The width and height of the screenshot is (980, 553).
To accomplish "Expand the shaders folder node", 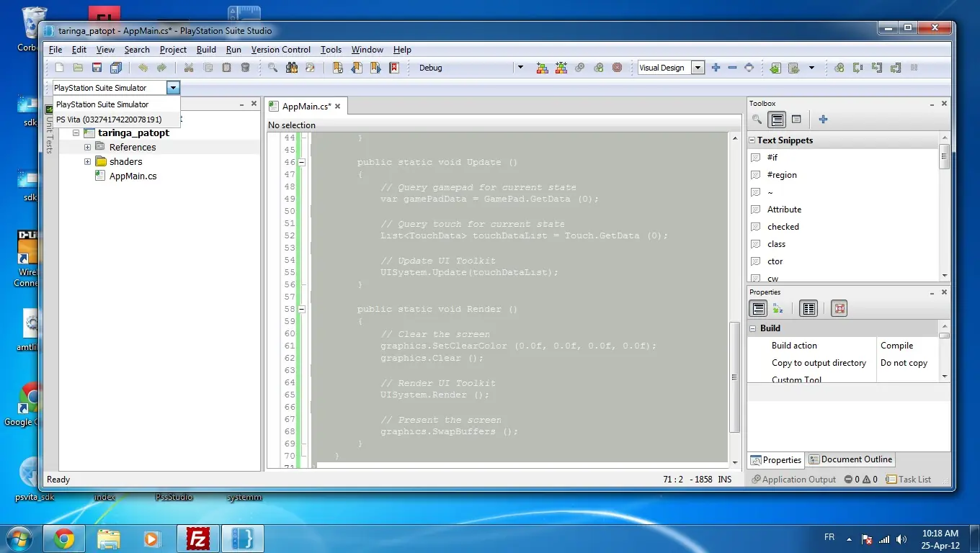I will pyautogui.click(x=87, y=161).
